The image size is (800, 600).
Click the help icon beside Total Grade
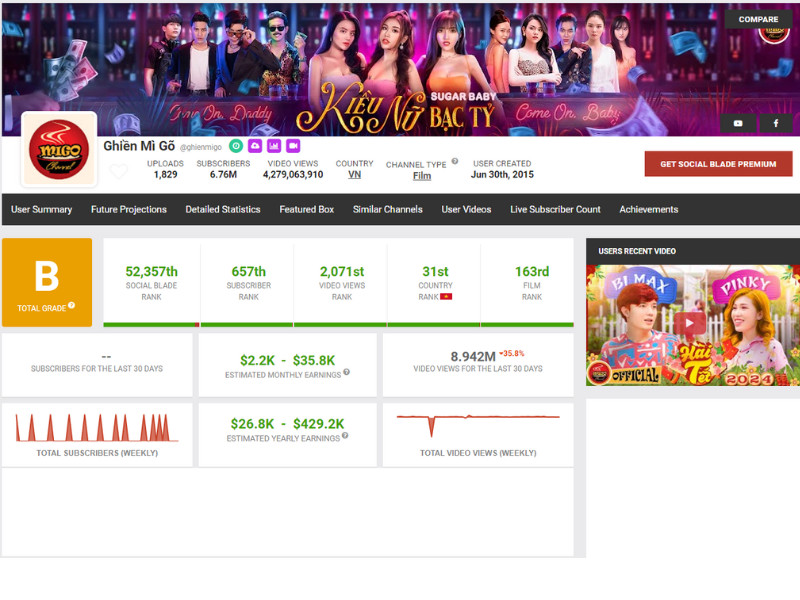(71, 305)
